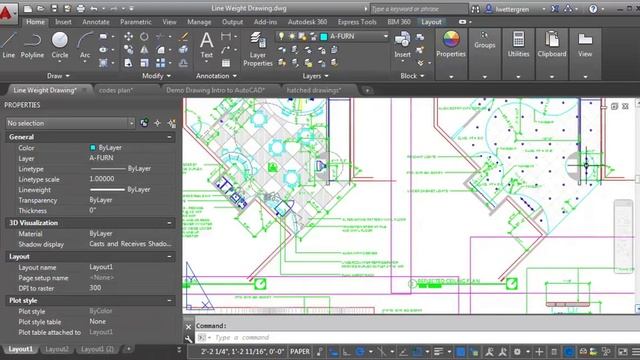This screenshot has width=640, height=360.
Task: Toggle layer on/off lightbulb in layer dropdown
Action: pos(281,36)
